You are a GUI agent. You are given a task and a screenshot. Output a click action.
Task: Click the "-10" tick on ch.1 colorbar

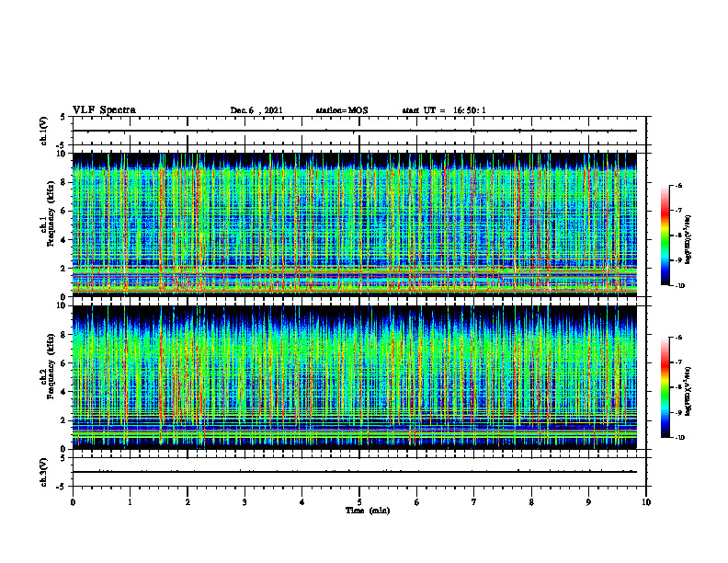[679, 286]
